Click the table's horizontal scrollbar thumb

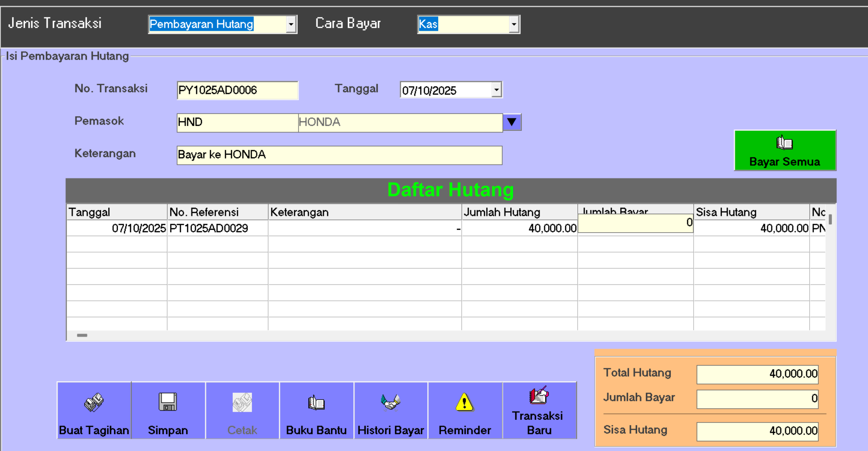click(x=82, y=335)
